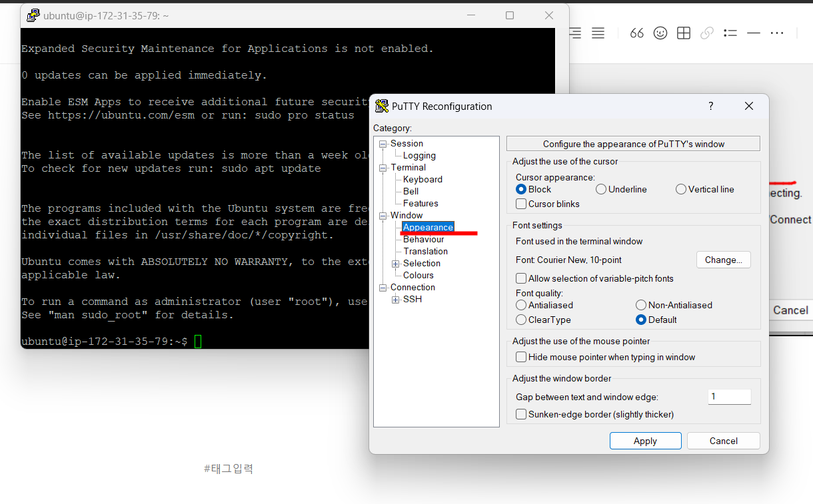The height and width of the screenshot is (504, 813).
Task: Open the Selection category label
Action: coord(421,263)
